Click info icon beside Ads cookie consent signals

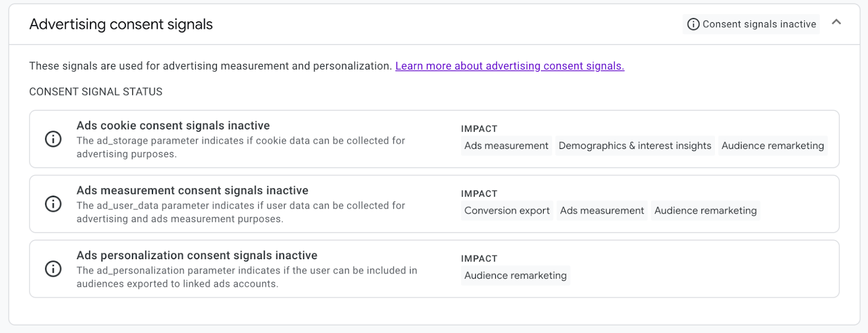coord(53,139)
